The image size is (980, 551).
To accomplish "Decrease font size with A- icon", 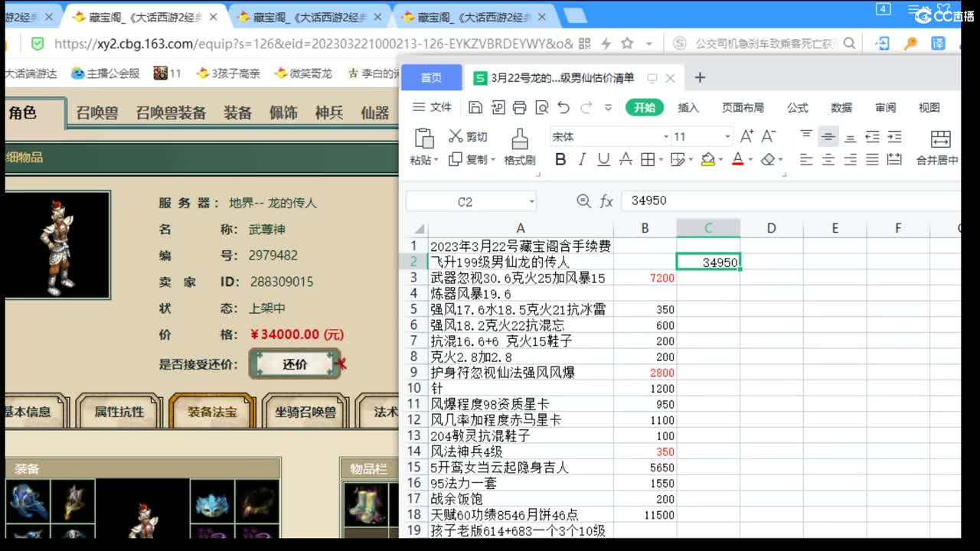I will pyautogui.click(x=769, y=136).
